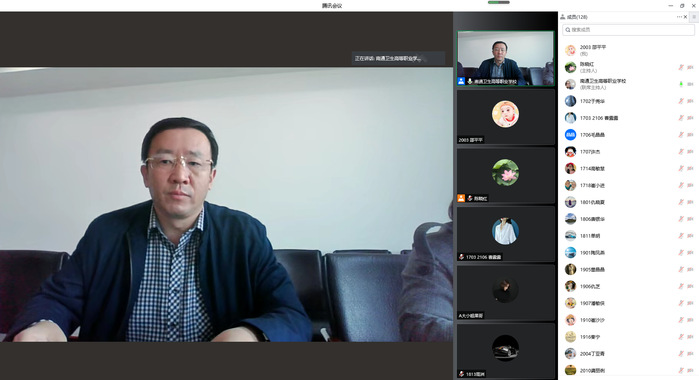Select the speaker's video thumbnail with green border
The height and width of the screenshot is (380, 699).
point(506,58)
